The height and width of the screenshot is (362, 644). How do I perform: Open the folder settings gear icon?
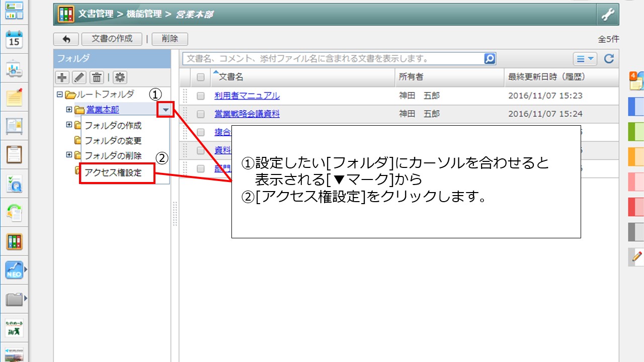(x=120, y=77)
